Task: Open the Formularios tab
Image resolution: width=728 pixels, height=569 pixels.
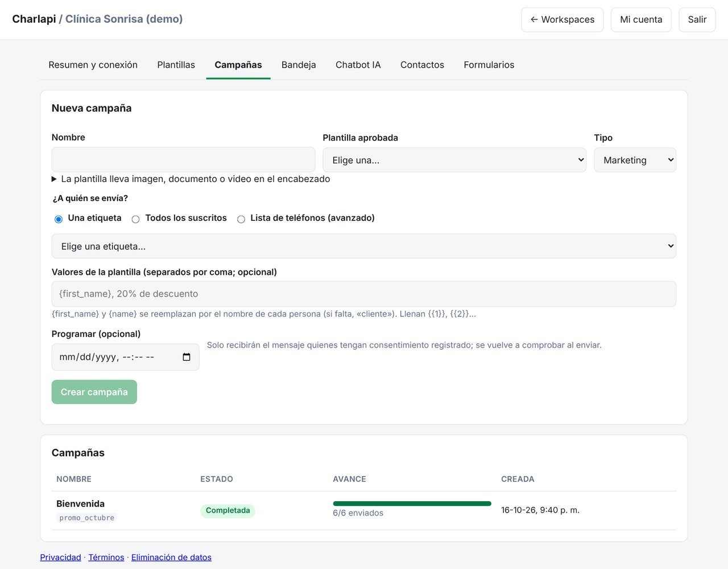Action: click(x=489, y=65)
